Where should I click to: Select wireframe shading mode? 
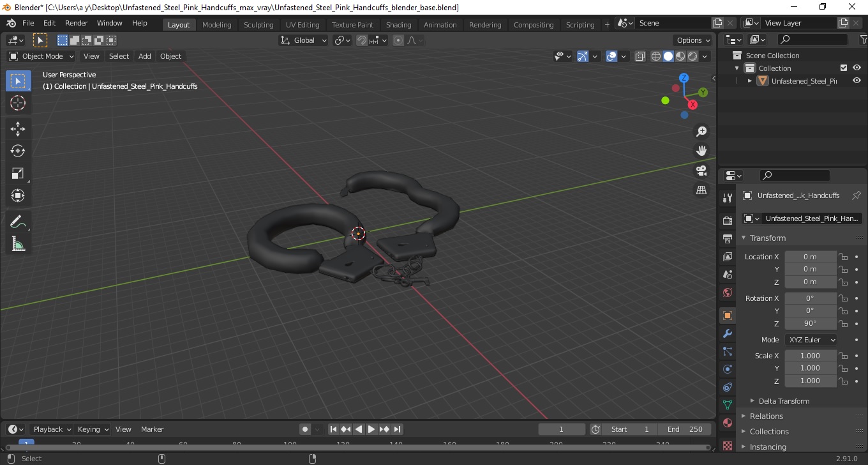tap(655, 56)
